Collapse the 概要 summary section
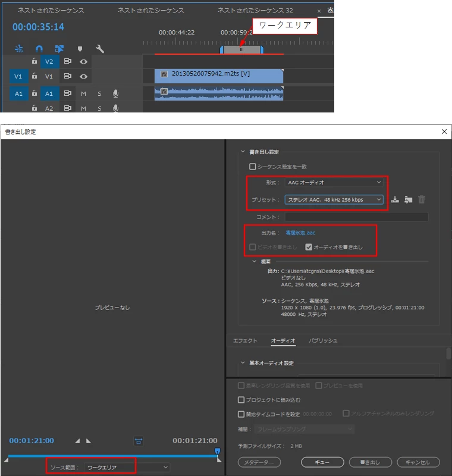 254,261
